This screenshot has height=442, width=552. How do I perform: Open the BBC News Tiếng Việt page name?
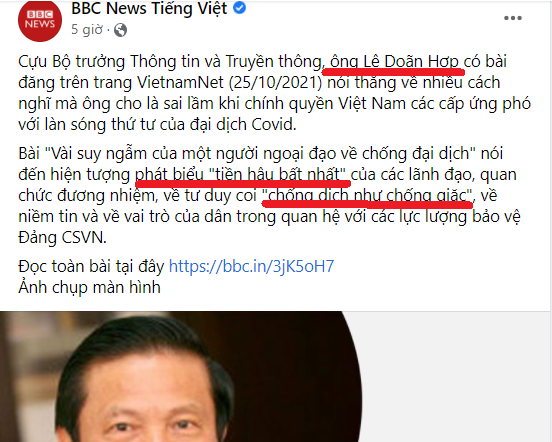point(149,8)
